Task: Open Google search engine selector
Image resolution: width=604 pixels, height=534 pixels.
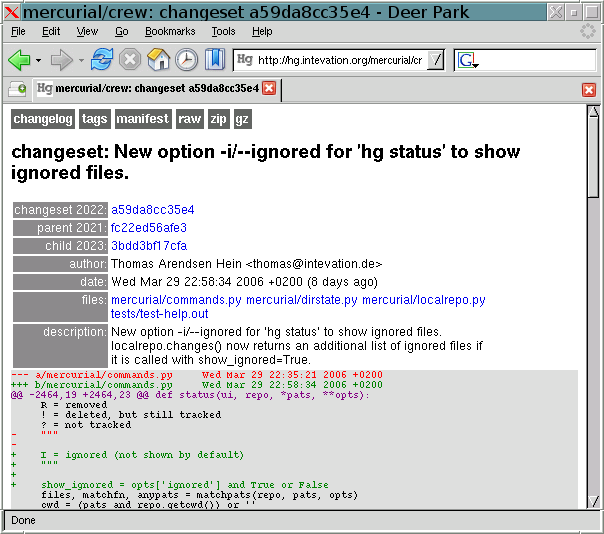Action: [468, 60]
